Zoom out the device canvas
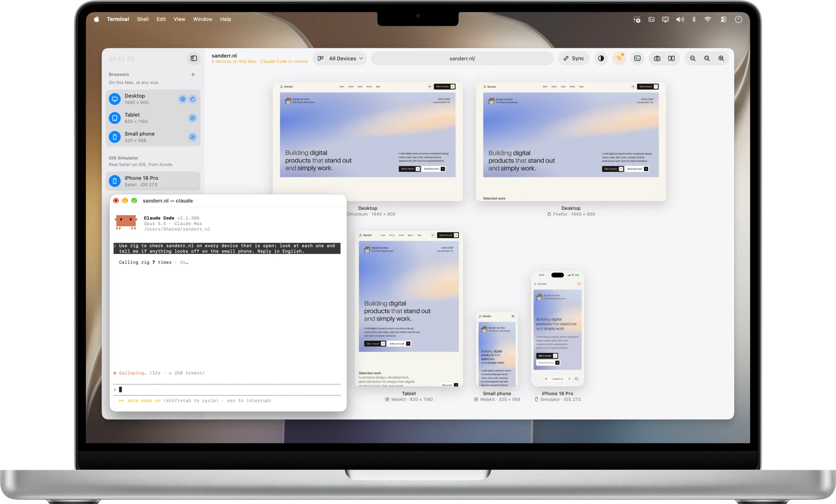This screenshot has height=504, width=836. pos(693,58)
